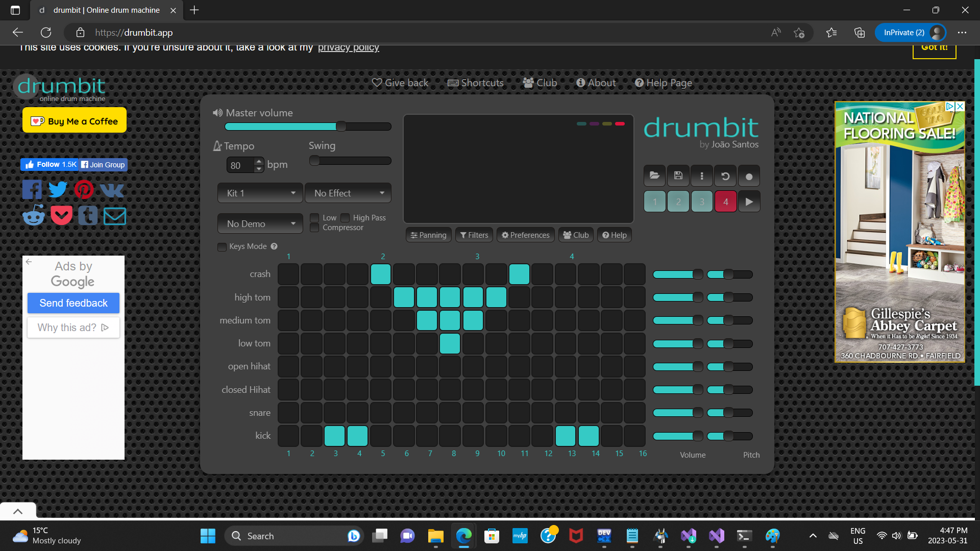Select pattern tab 4
Image resolution: width=980 pixels, height=551 pixels.
[725, 202]
